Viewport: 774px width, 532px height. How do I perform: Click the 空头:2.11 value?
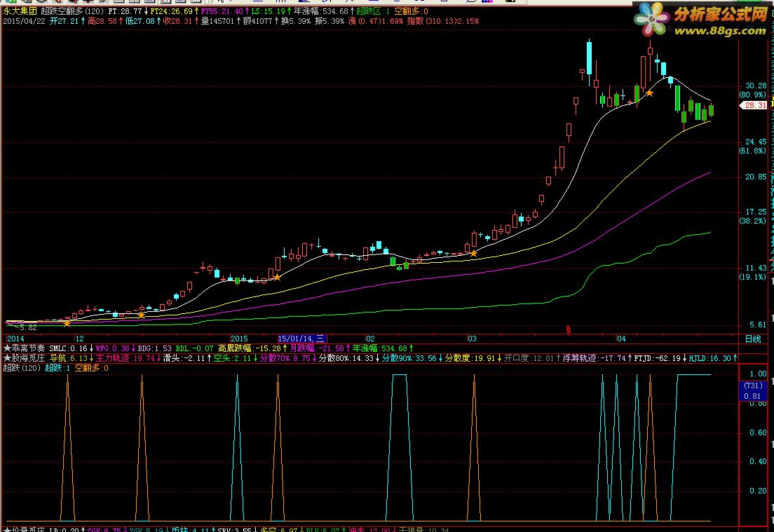coord(232,358)
